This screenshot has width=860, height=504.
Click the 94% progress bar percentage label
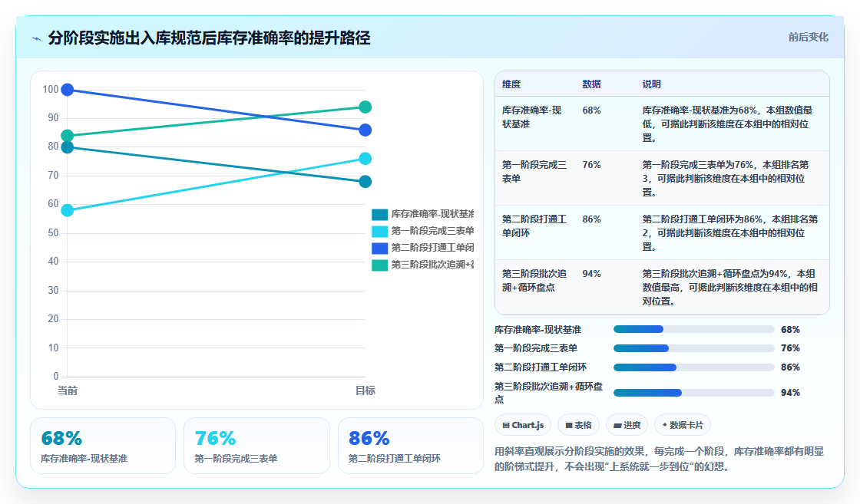coord(790,393)
